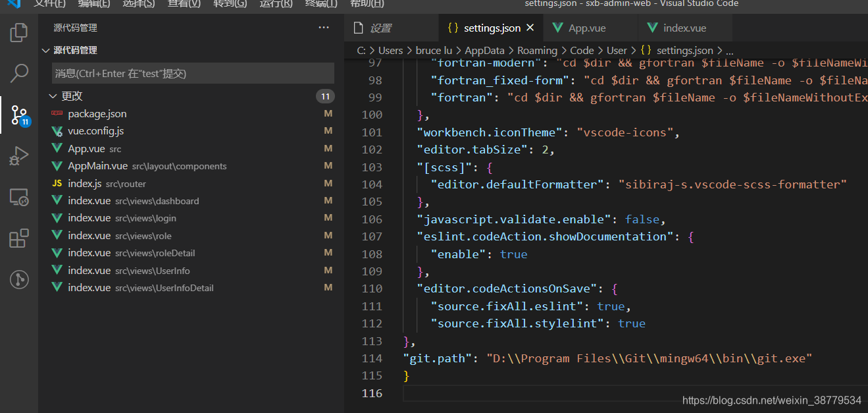This screenshot has height=413, width=868.
Task: Click the 11 changes count badge
Action: (x=325, y=97)
